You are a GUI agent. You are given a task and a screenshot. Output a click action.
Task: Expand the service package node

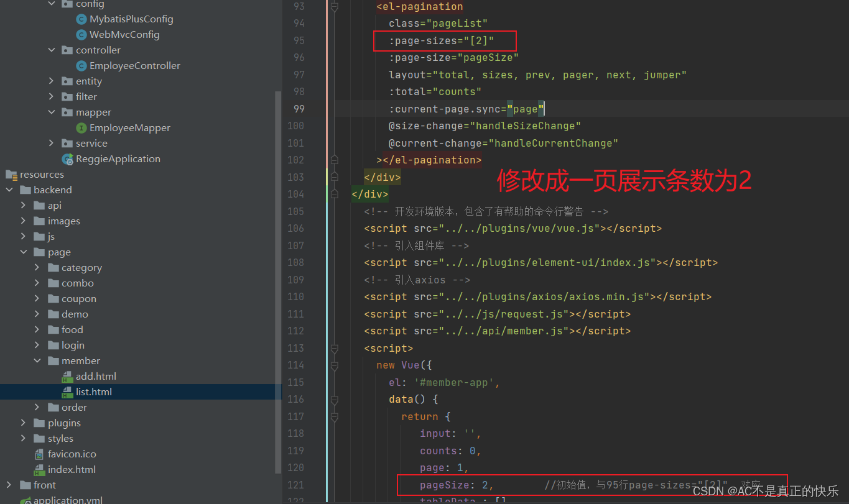pyautogui.click(x=52, y=144)
